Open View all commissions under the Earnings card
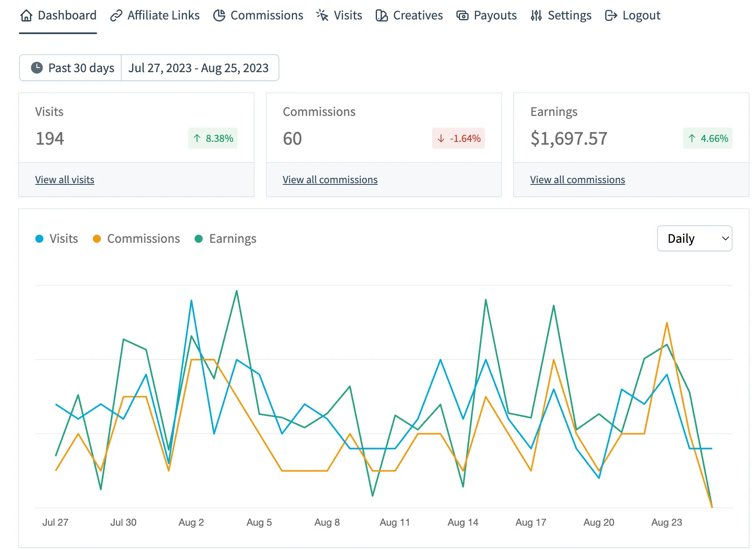Viewport: 756px width, 550px height. (577, 180)
